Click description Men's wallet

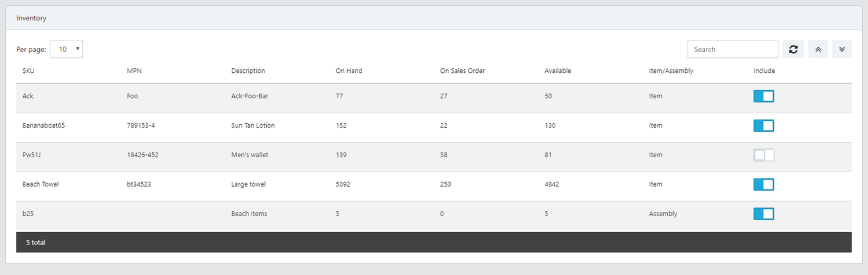[x=250, y=155]
